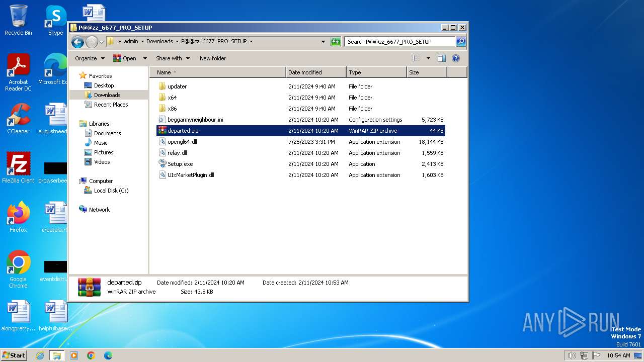Open the Explorer Help icon
The image size is (644, 362).
click(x=456, y=58)
